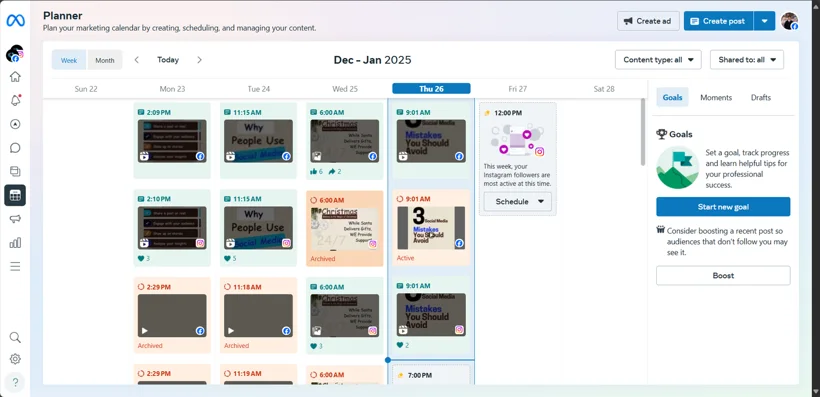Viewport: 820px width, 397px height.
Task: Select Mon 23 day header
Action: 172,89
